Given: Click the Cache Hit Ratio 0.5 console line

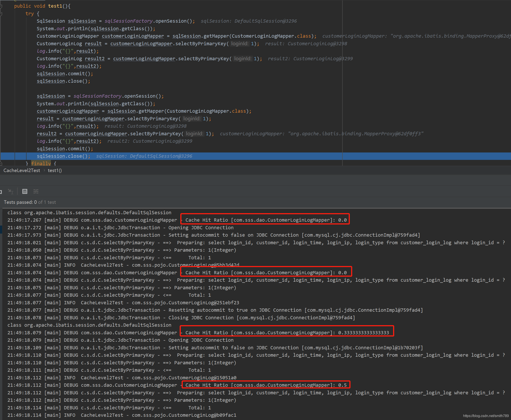Looking at the screenshot, I should (177, 385).
